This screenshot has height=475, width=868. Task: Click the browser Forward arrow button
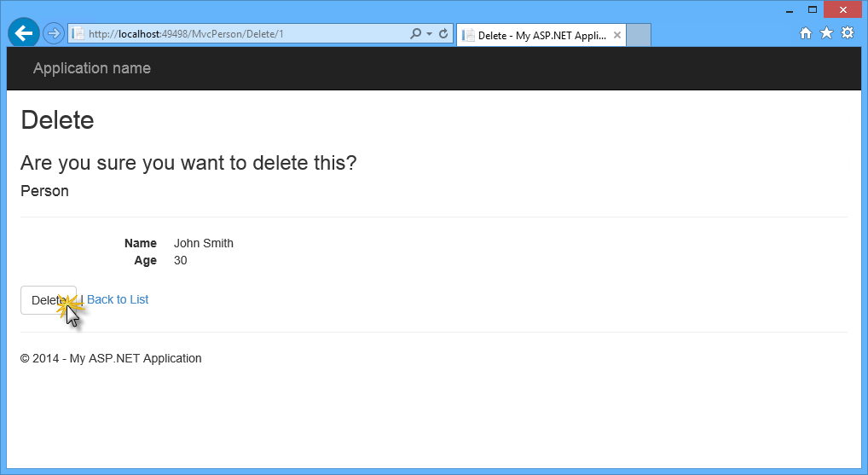click(54, 34)
